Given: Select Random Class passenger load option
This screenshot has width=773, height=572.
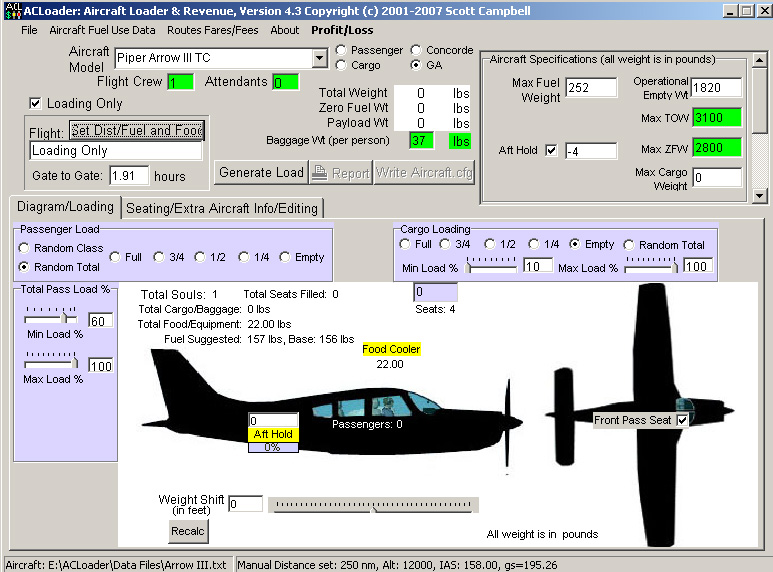Looking at the screenshot, I should coord(25,248).
